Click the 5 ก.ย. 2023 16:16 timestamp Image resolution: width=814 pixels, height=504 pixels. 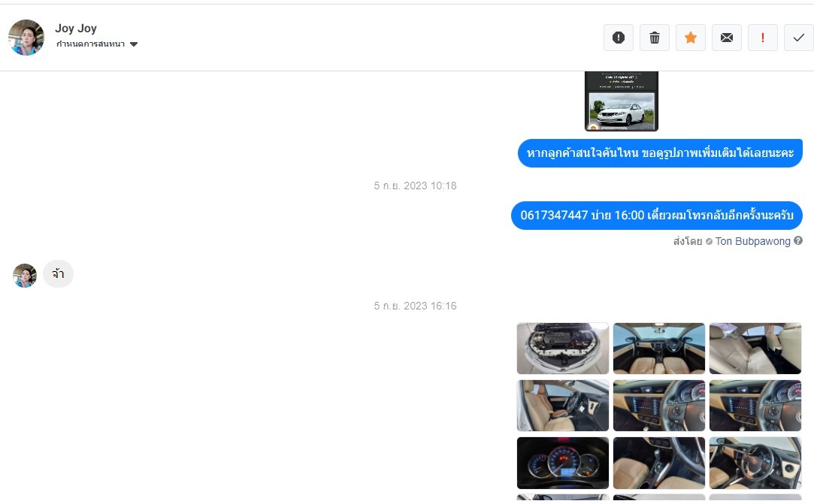(416, 306)
